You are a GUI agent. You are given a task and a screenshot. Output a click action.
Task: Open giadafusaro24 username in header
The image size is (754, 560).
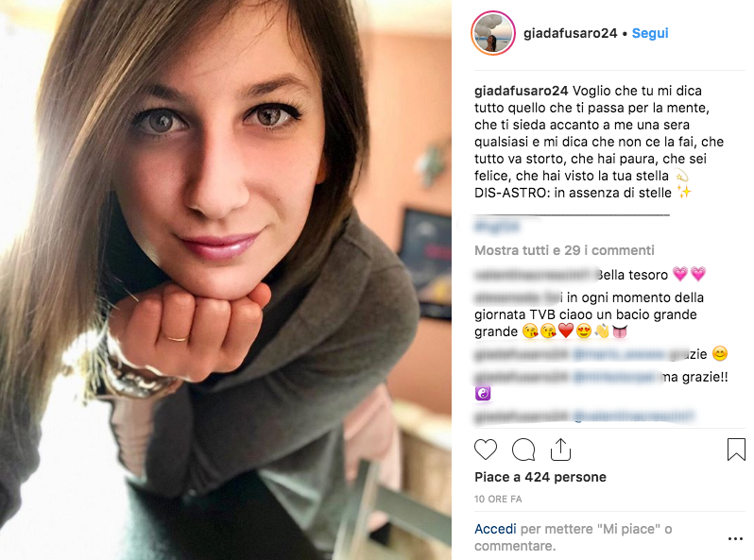[x=571, y=33]
